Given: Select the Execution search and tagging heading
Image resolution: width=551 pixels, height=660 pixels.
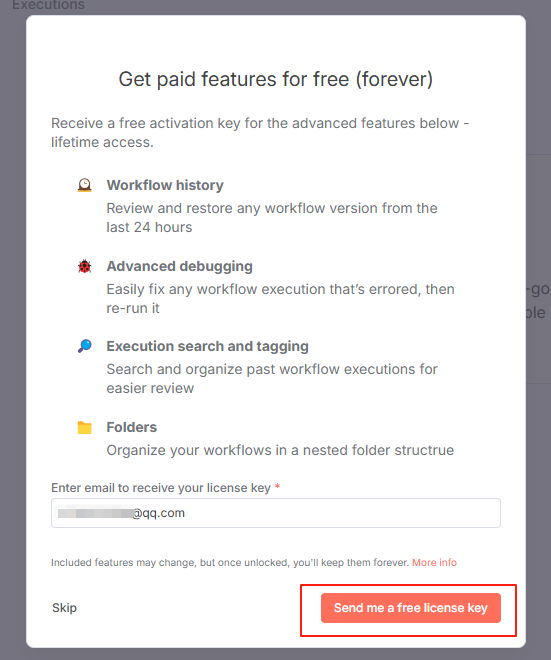Looking at the screenshot, I should (208, 346).
